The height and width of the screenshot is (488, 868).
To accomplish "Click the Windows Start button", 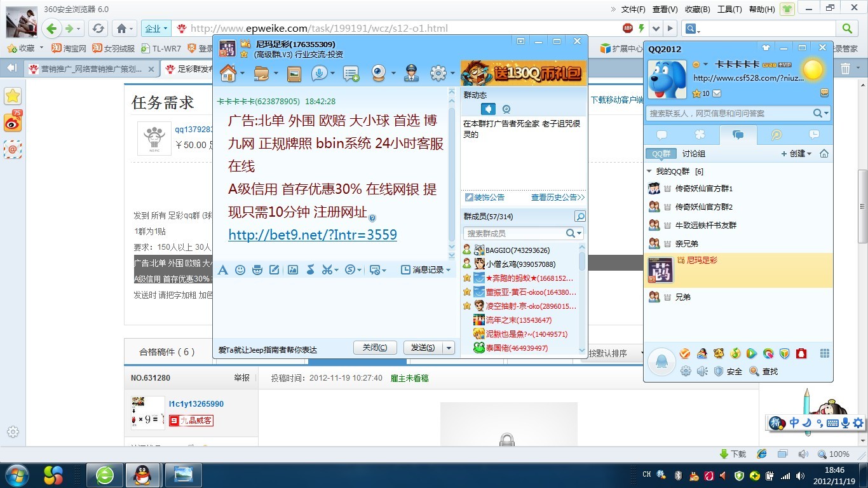I will click(17, 475).
